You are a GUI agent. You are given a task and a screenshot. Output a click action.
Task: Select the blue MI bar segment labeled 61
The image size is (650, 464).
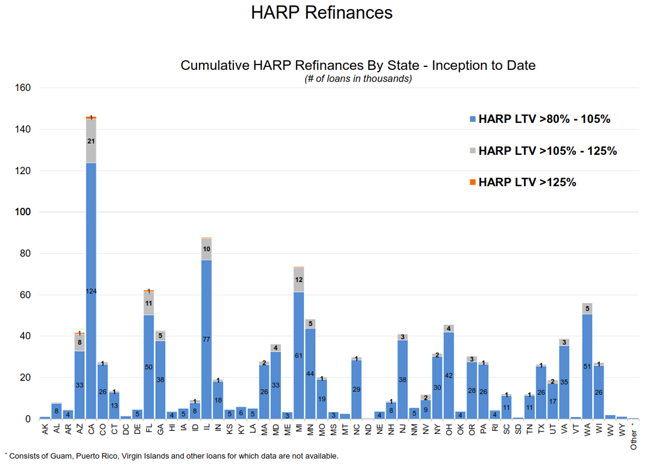coord(298,355)
